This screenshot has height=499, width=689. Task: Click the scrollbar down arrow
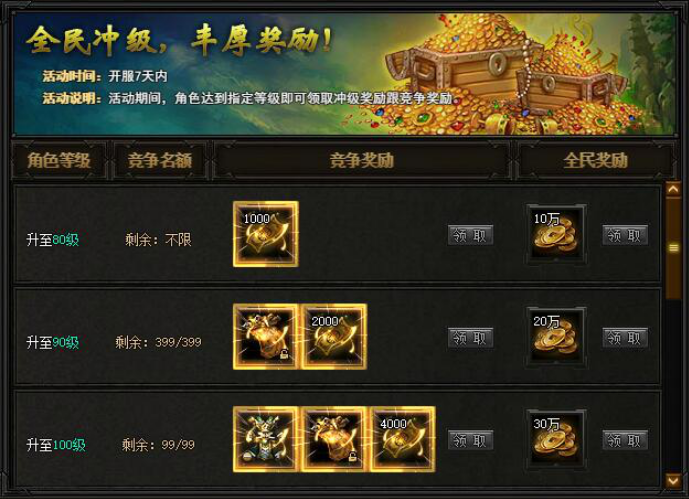click(673, 480)
